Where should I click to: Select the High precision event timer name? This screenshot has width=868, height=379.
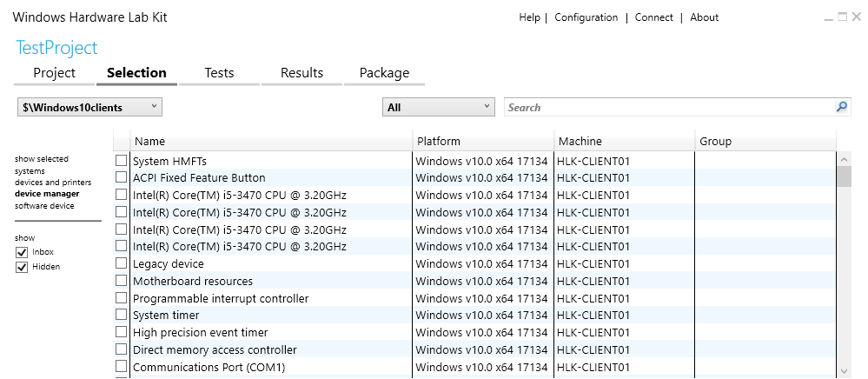[201, 332]
